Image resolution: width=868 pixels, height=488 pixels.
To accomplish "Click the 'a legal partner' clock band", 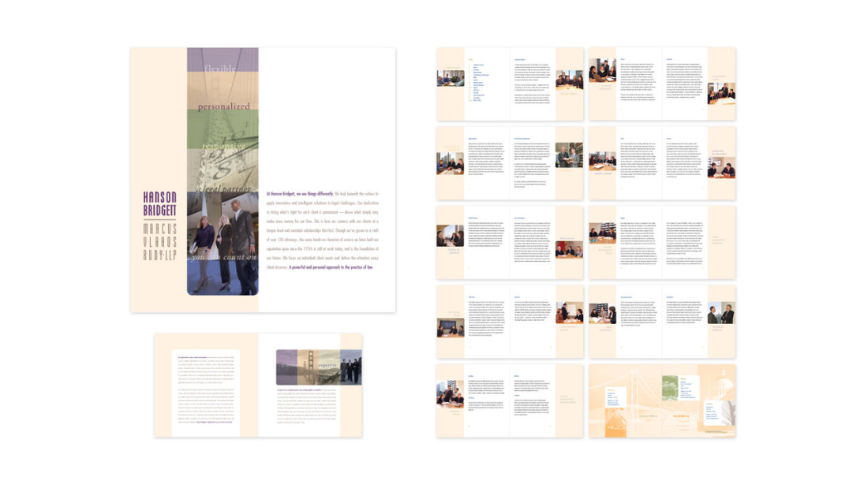I will 223,177.
